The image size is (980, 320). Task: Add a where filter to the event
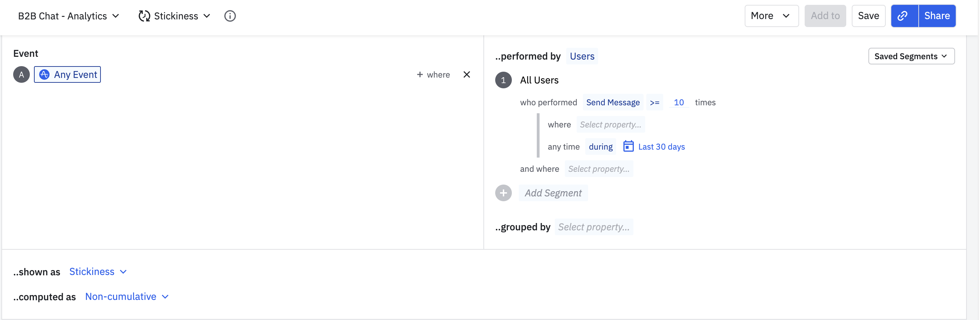click(x=433, y=74)
